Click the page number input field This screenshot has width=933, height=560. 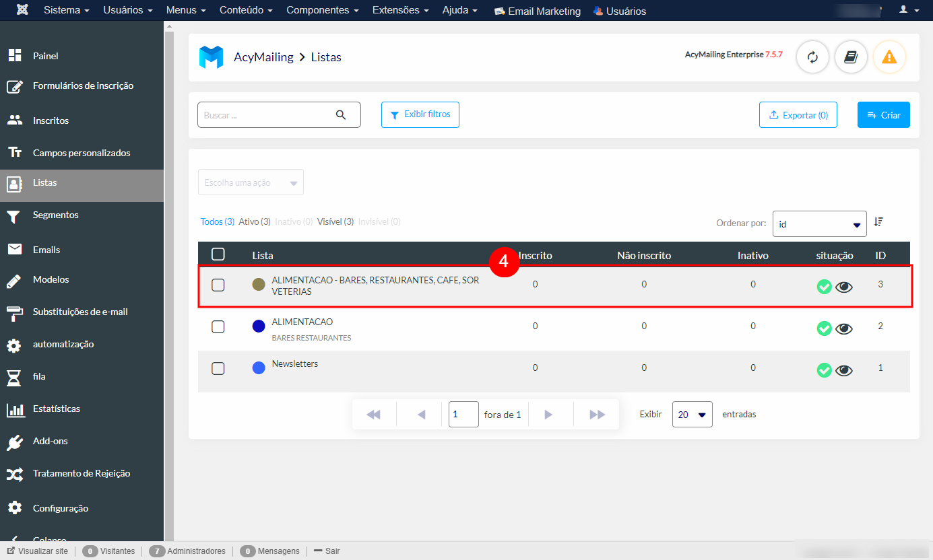point(463,415)
